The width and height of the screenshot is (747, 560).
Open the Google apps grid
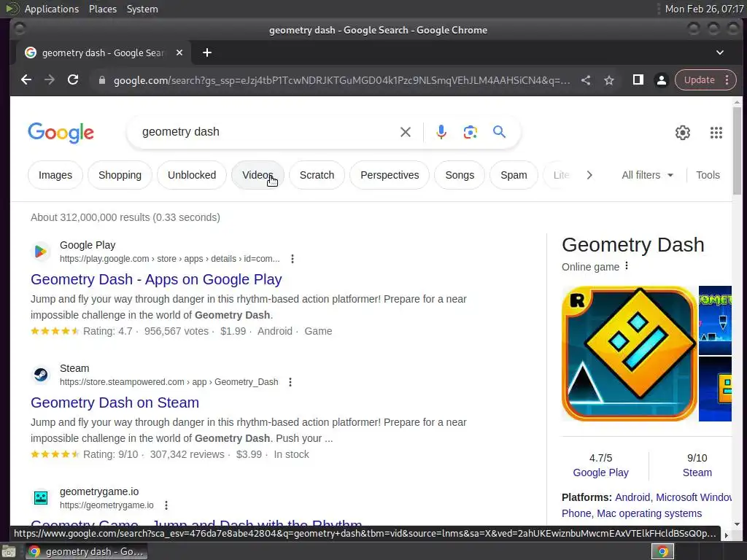[x=716, y=133]
